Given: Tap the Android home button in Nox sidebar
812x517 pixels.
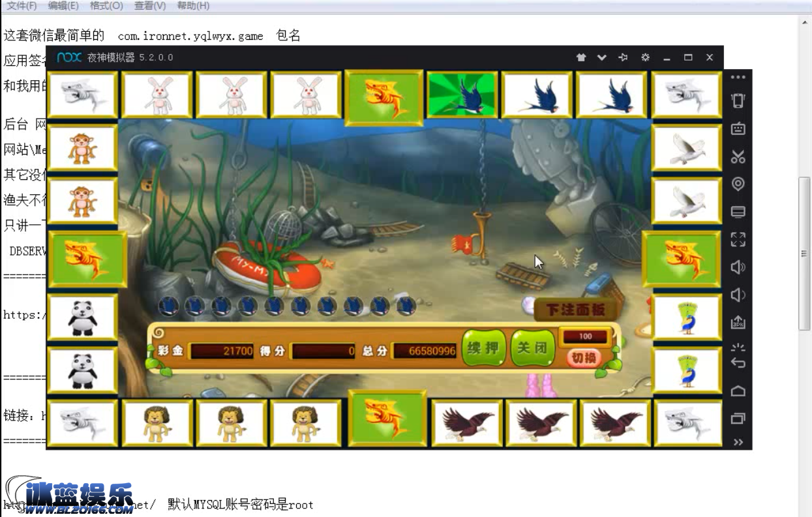Looking at the screenshot, I should click(738, 391).
